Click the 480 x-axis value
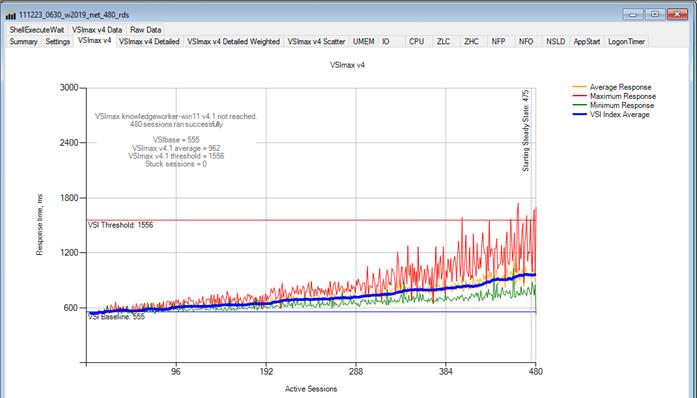This screenshot has height=398, width=697. tap(535, 372)
